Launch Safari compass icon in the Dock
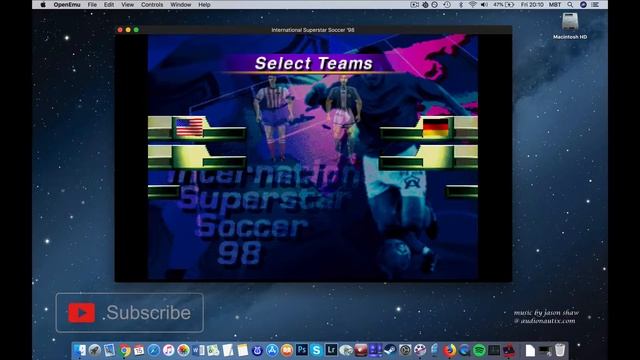640x360 pixels. click(154, 350)
